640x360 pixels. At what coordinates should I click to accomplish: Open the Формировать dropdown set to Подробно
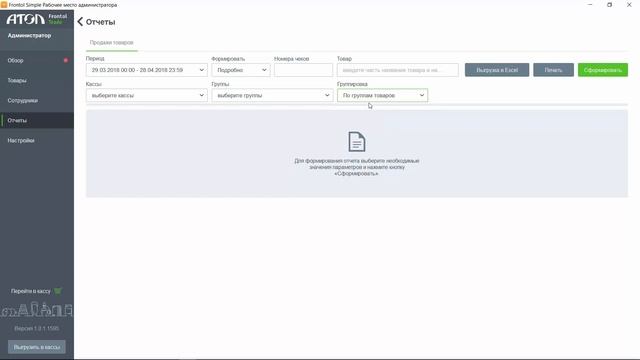(x=241, y=70)
